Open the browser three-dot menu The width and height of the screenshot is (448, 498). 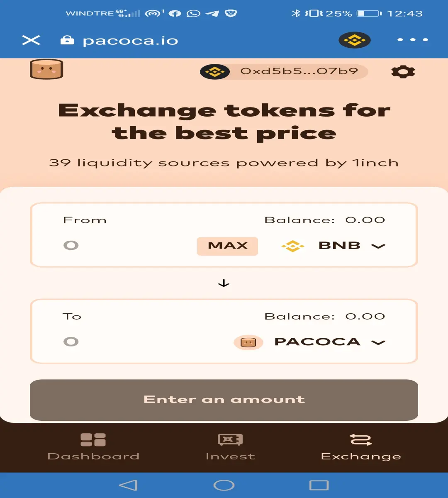[x=412, y=40]
